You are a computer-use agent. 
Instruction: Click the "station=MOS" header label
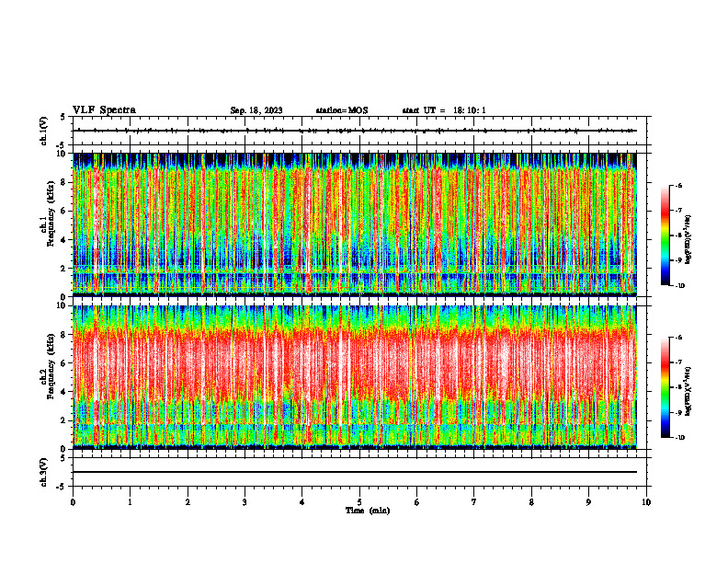coord(342,110)
